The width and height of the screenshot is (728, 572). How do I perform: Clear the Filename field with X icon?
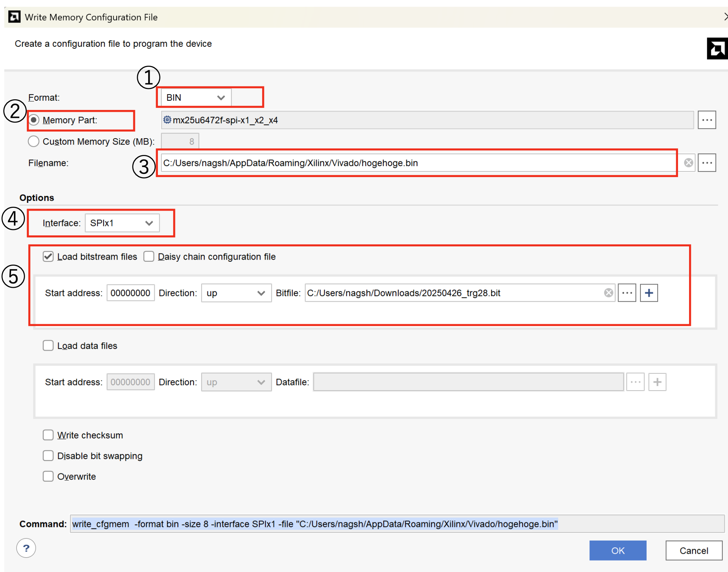(x=688, y=163)
